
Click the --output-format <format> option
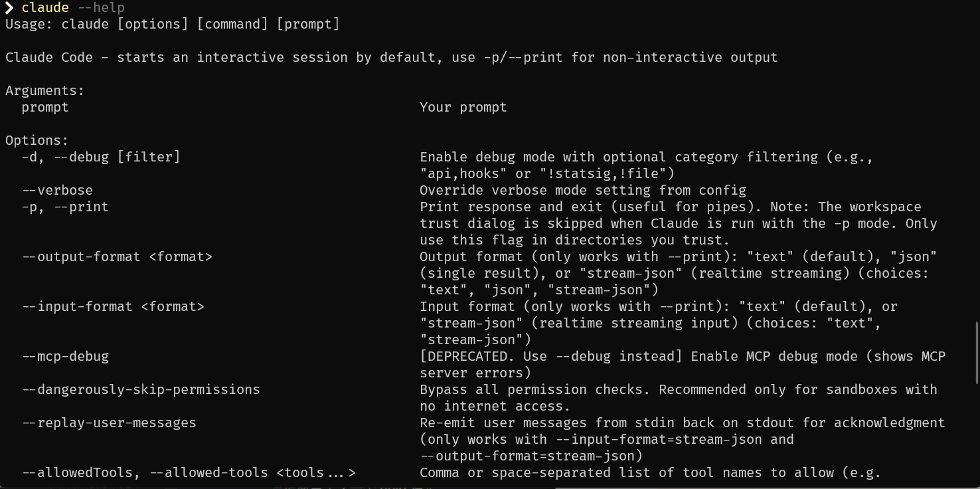117,257
